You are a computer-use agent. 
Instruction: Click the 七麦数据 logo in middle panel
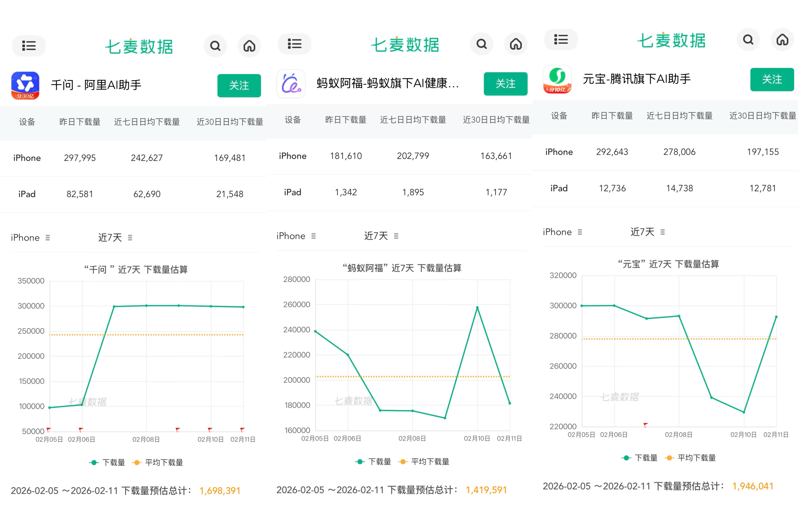(405, 45)
